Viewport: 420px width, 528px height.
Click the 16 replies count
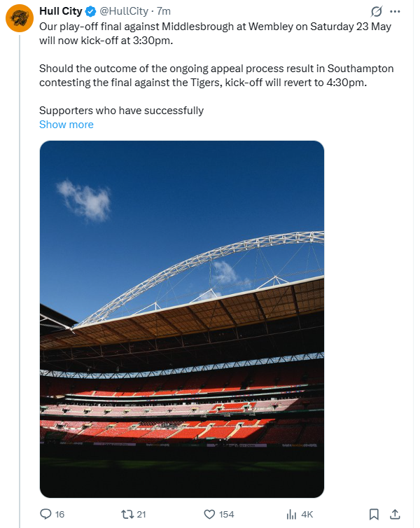click(x=59, y=515)
